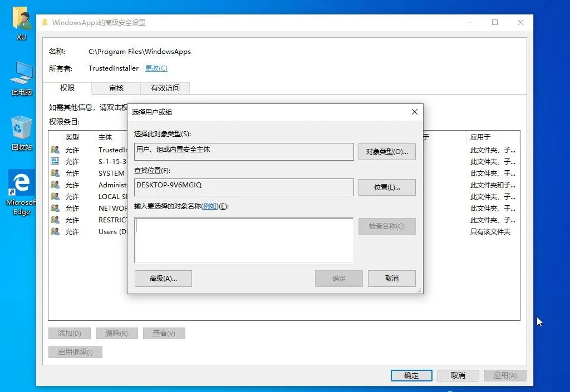Click 此文件夹和子... applies-to cell

point(493,185)
